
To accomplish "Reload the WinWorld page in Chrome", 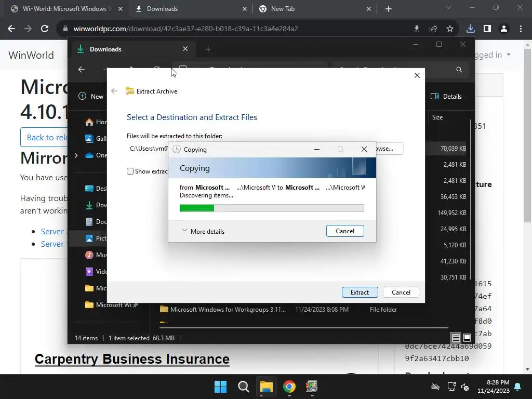I will point(45,29).
